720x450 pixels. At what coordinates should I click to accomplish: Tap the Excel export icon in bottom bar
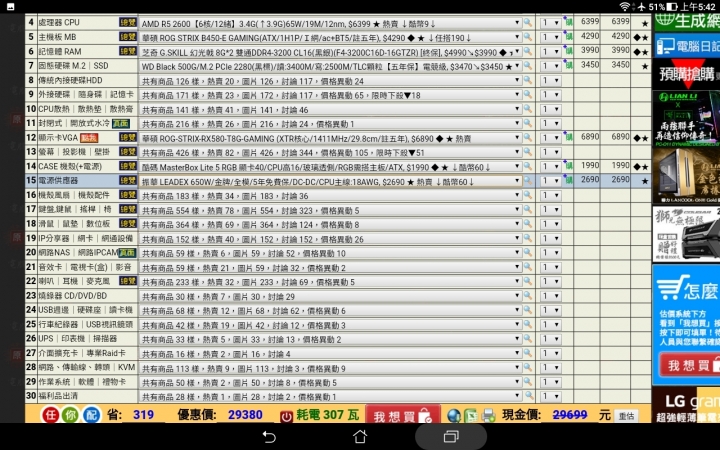pos(471,416)
